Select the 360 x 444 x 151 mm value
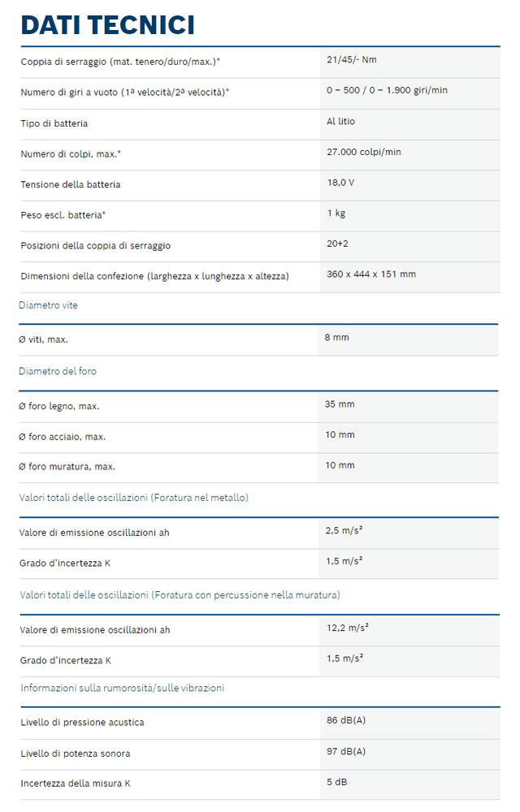This screenshot has width=520, height=812. click(x=371, y=274)
